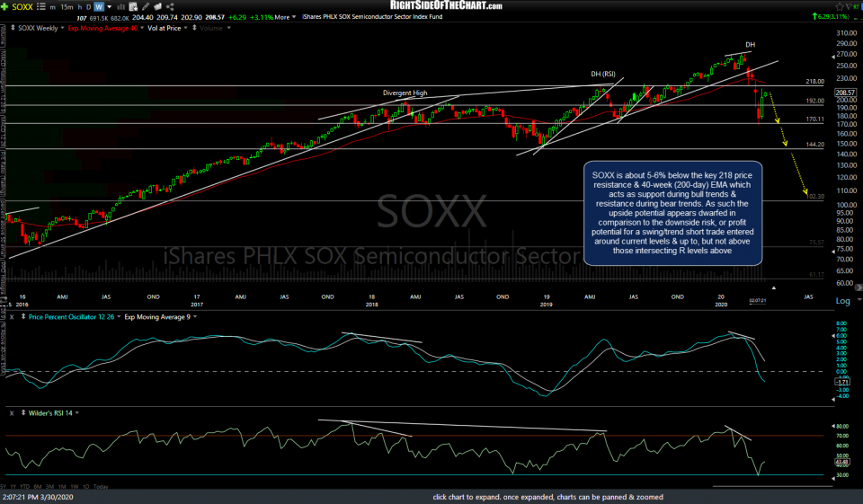
Task: Select the minute (m) timeframe
Action: coord(53,7)
